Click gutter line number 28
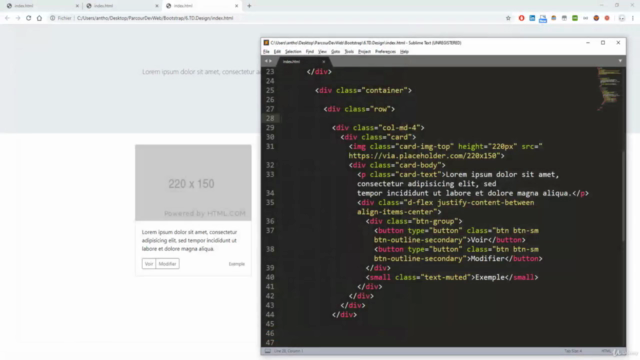This screenshot has height=360, width=640. (x=270, y=118)
